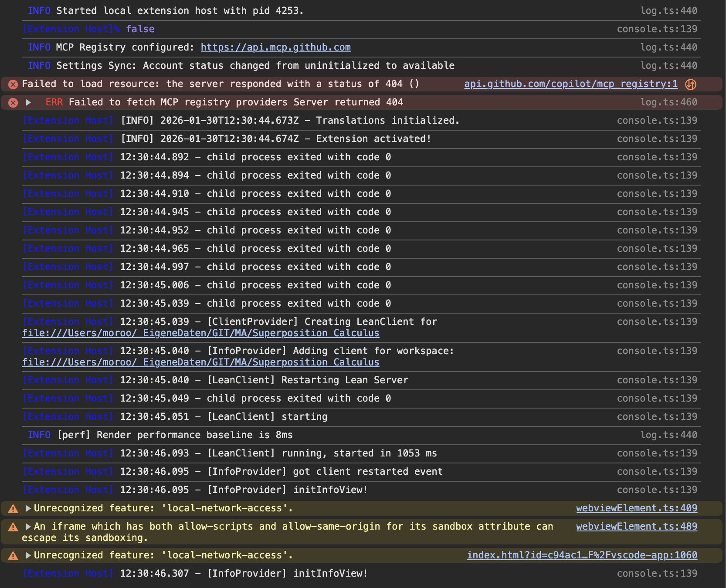Click log.ts:440 beside the Render performance baseline message
The width and height of the screenshot is (726, 588).
tap(668, 435)
